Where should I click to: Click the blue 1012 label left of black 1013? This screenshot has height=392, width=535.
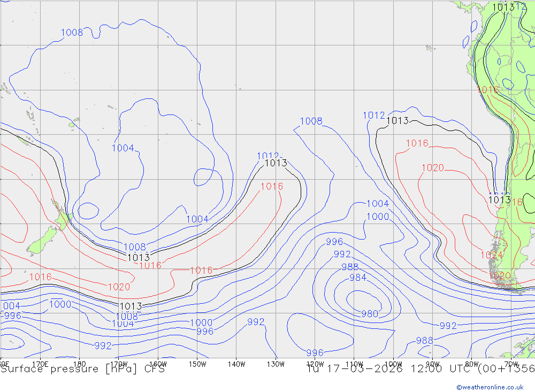point(374,116)
